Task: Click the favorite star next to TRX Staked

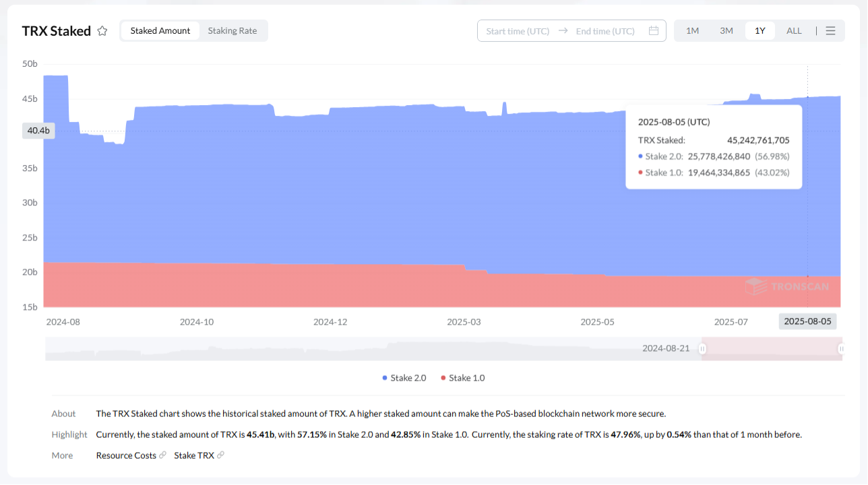Action: (x=102, y=31)
